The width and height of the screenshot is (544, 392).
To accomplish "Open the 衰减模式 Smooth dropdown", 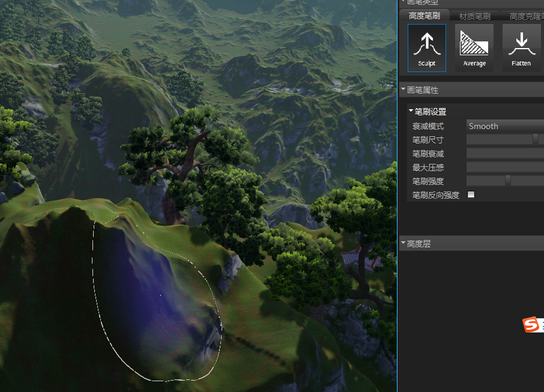I will pyautogui.click(x=504, y=126).
